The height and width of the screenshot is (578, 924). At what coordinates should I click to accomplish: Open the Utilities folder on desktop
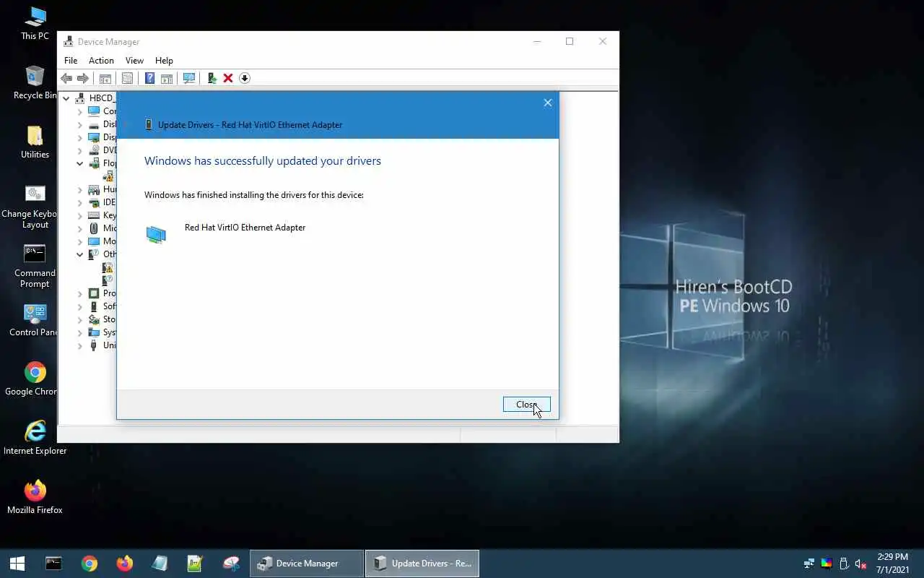point(35,142)
